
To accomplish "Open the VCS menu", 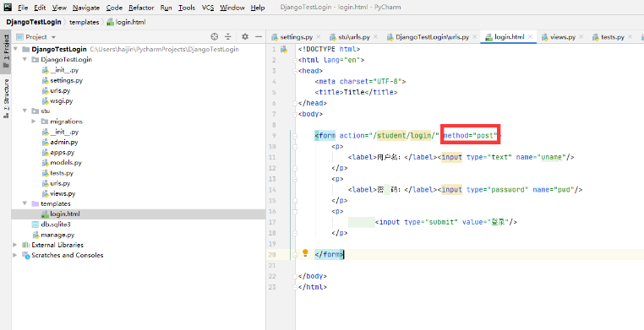I will click(x=208, y=8).
